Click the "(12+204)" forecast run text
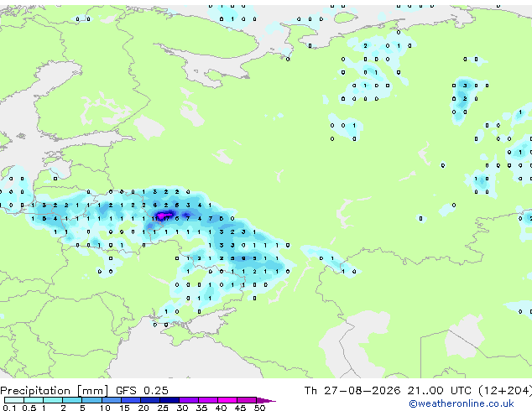 point(505,390)
